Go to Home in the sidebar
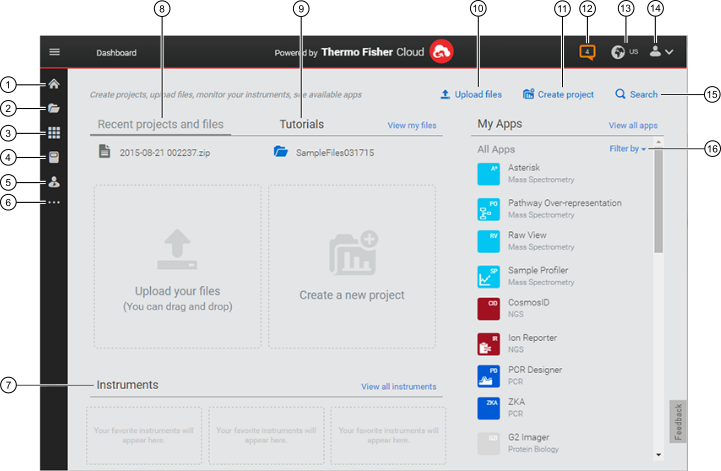This screenshot has height=471, width=721. pyautogui.click(x=54, y=85)
